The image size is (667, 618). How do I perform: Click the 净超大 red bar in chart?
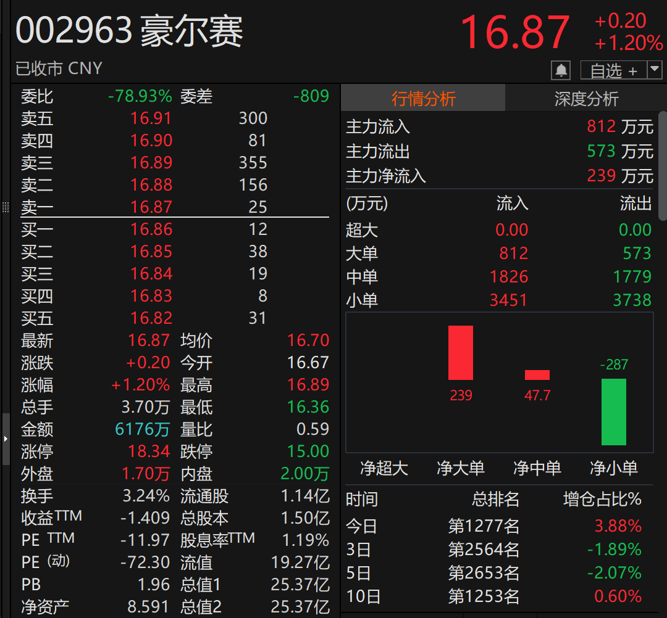point(460,352)
